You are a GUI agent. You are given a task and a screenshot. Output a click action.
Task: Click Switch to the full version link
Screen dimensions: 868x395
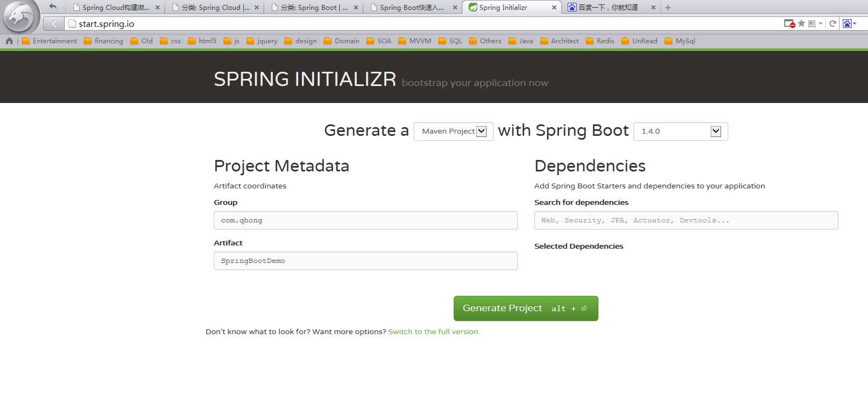434,331
